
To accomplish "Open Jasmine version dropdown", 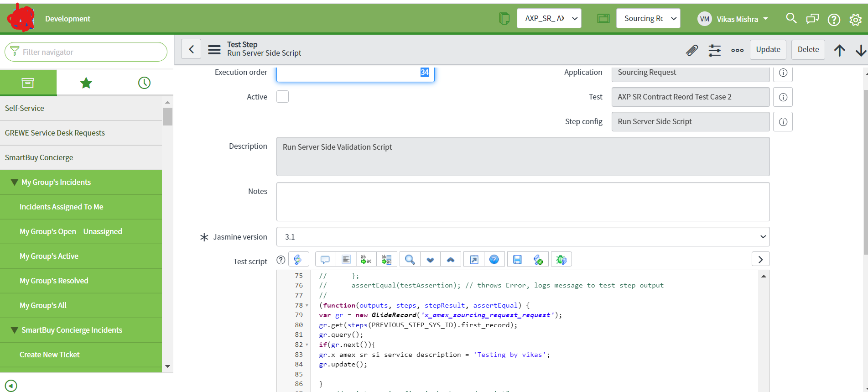I will point(523,237).
